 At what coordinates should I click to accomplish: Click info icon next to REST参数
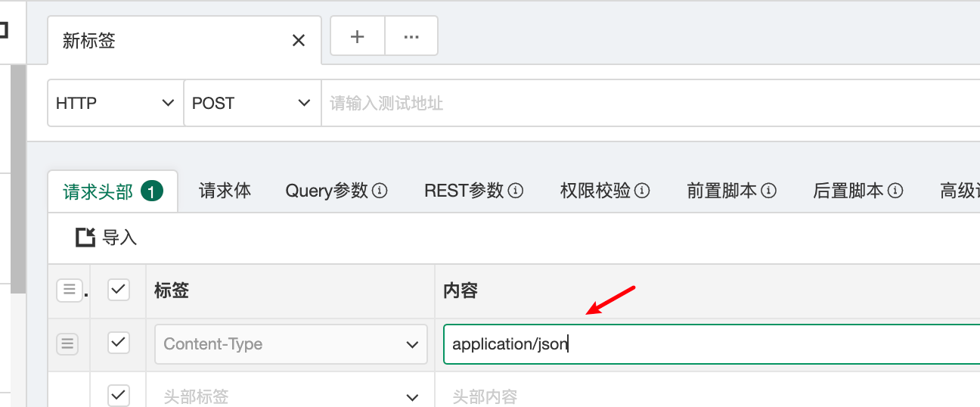point(515,191)
